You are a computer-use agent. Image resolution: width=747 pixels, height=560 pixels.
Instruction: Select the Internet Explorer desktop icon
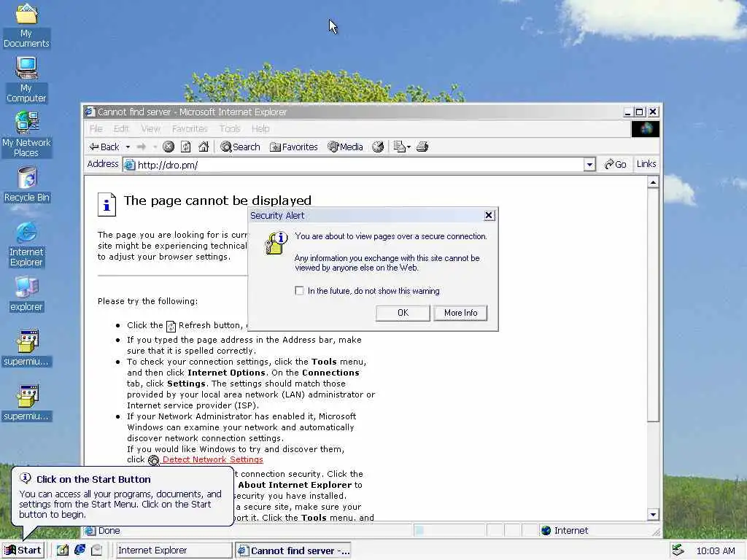tap(26, 244)
